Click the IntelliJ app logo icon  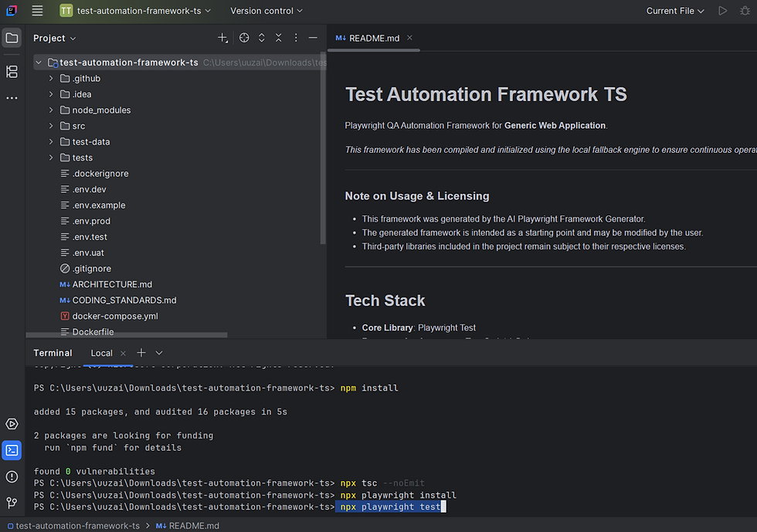[x=12, y=11]
